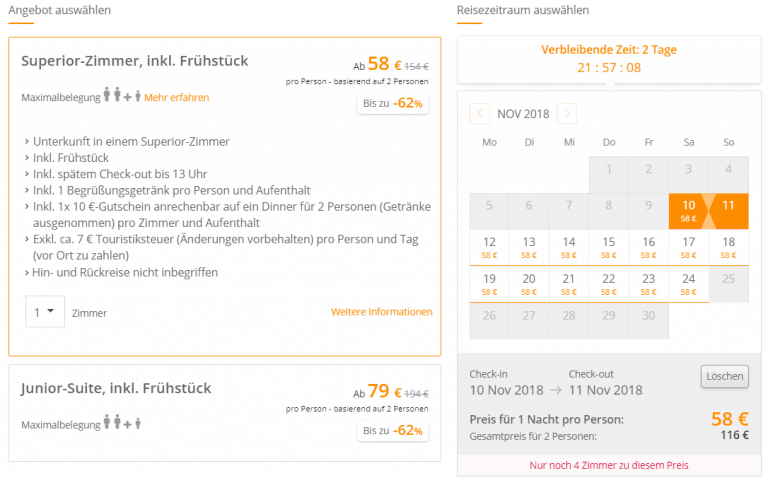Select the Superior-Zimmer offer heading
768x478 pixels.
(x=135, y=61)
